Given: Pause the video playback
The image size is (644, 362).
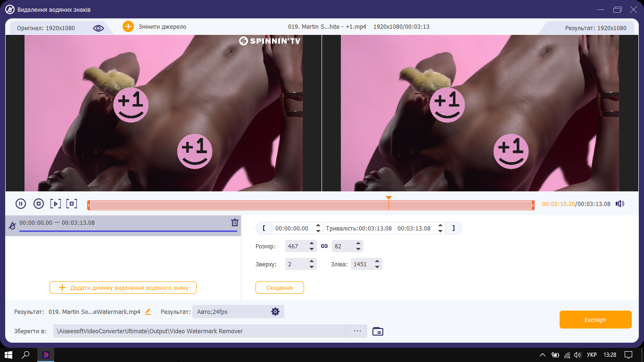Looking at the screenshot, I should (21, 204).
